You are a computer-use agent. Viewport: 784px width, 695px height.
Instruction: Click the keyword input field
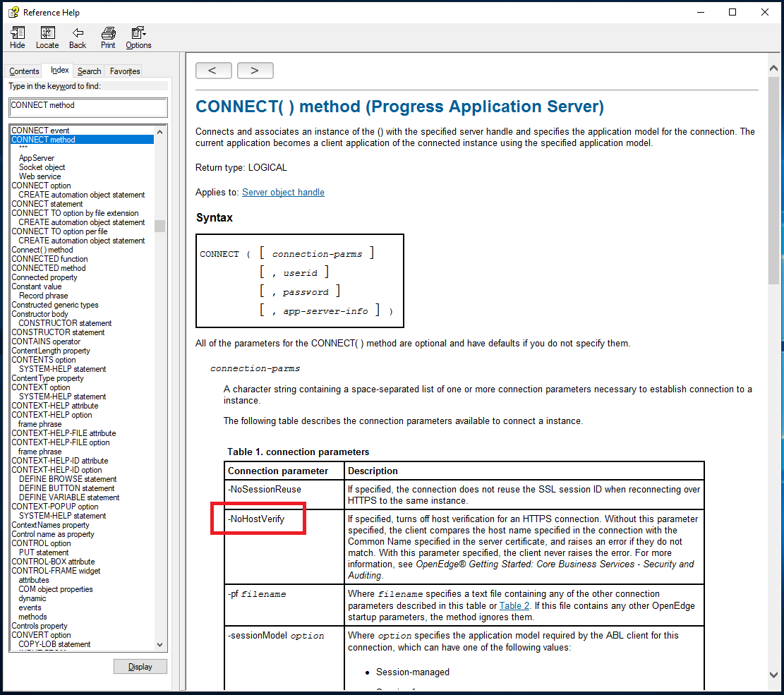tap(88, 107)
